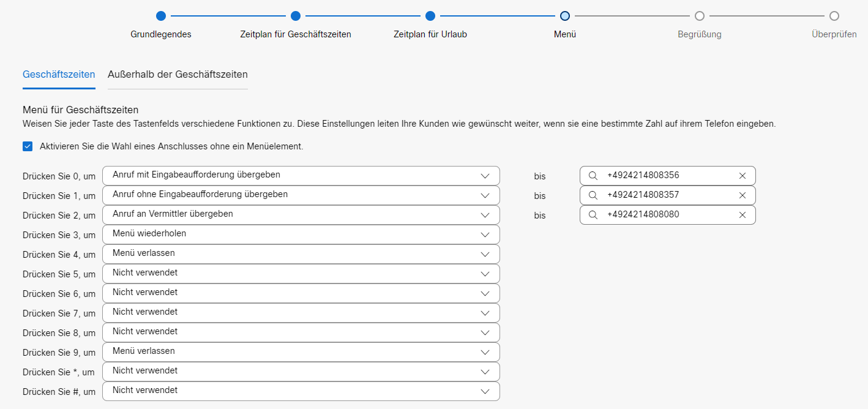Image resolution: width=868 pixels, height=409 pixels.
Task: Click the Menü step label
Action: click(565, 34)
